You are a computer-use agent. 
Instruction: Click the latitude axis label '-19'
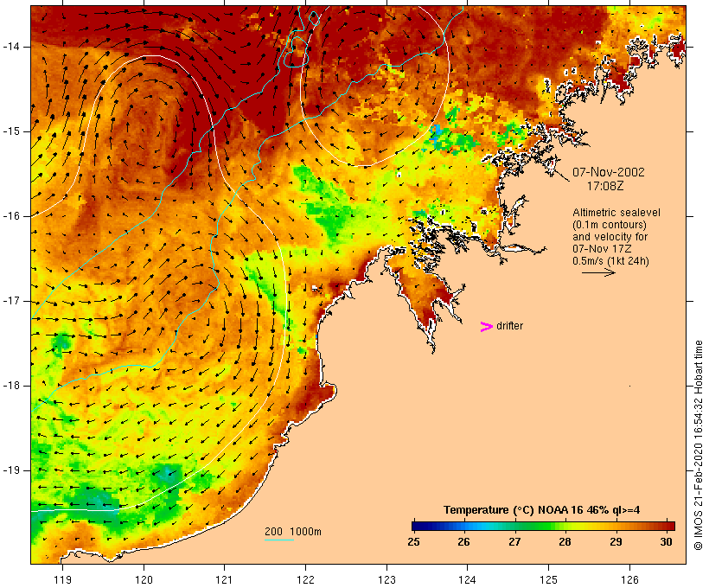pyautogui.click(x=10, y=470)
